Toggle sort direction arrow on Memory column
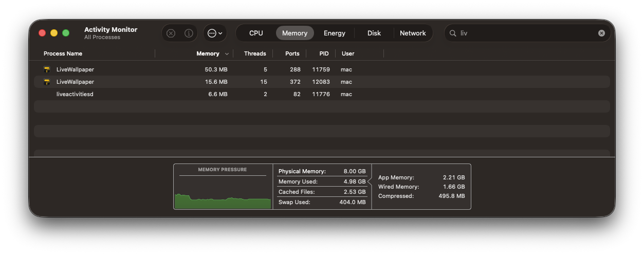 (227, 53)
